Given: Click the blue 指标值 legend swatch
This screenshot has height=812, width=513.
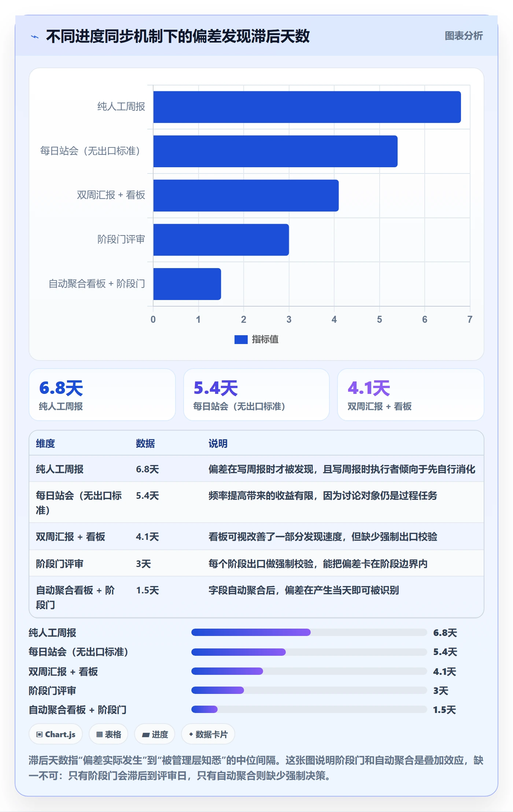Looking at the screenshot, I should tap(241, 340).
